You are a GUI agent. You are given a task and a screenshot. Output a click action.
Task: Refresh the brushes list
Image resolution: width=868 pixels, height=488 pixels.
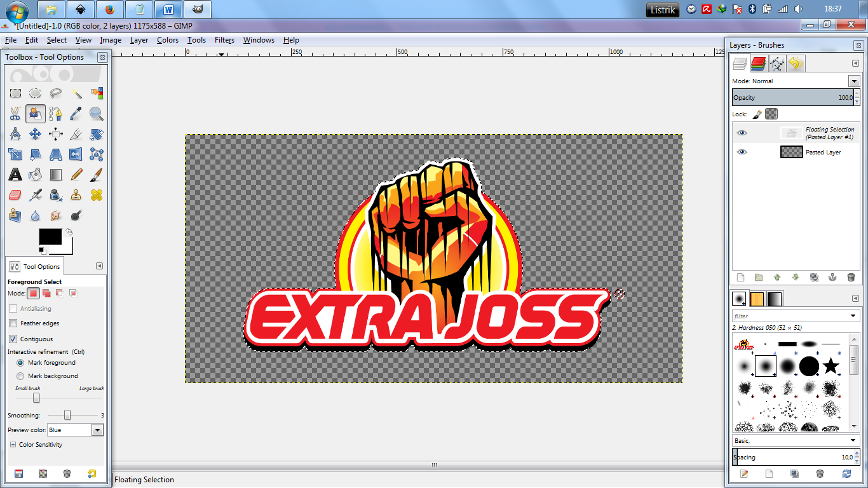tap(846, 473)
